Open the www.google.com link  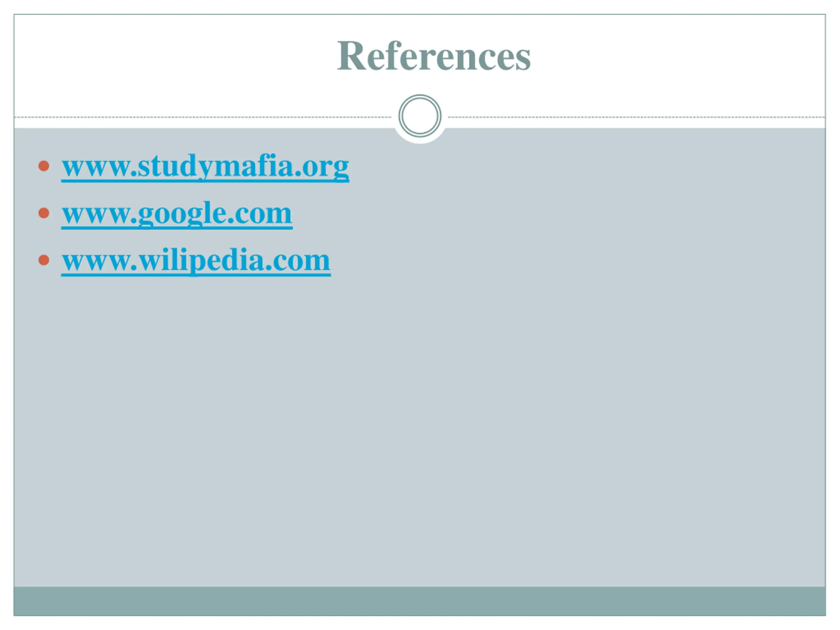pos(177,214)
